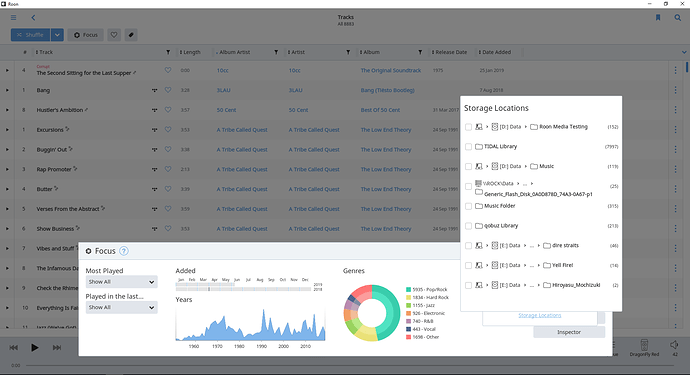Skip to previous track in transport bar
The image size is (690, 375).
tap(14, 348)
